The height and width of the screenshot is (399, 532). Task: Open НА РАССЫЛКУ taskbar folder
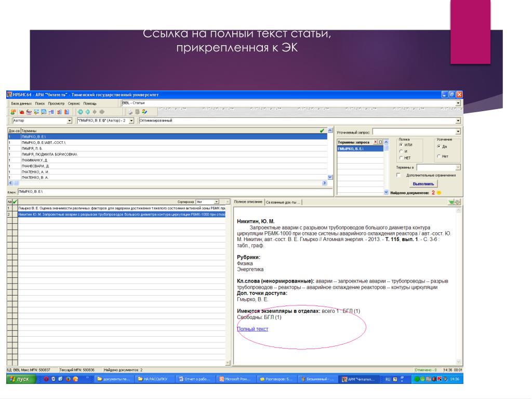click(x=155, y=379)
